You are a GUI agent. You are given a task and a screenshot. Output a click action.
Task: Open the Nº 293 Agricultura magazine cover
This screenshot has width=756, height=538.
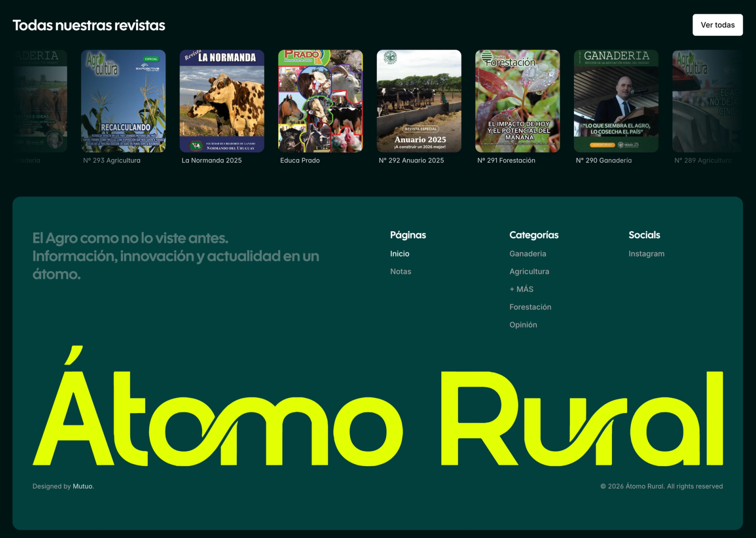click(x=123, y=101)
